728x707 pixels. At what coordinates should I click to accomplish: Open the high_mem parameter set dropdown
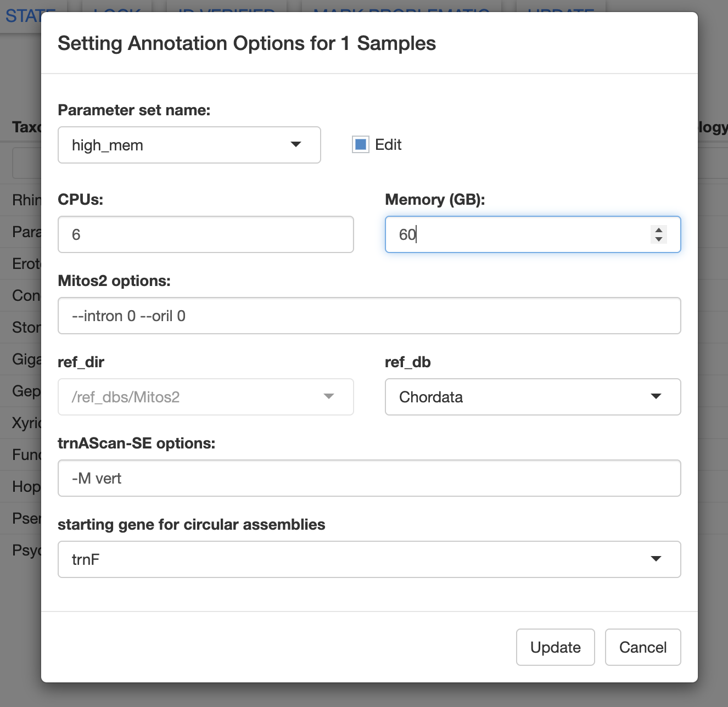click(189, 145)
